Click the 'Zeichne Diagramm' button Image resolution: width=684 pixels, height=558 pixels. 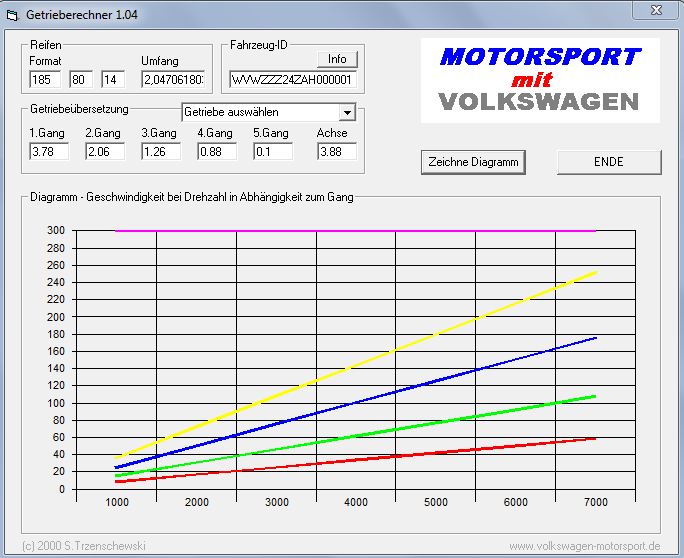click(x=473, y=162)
